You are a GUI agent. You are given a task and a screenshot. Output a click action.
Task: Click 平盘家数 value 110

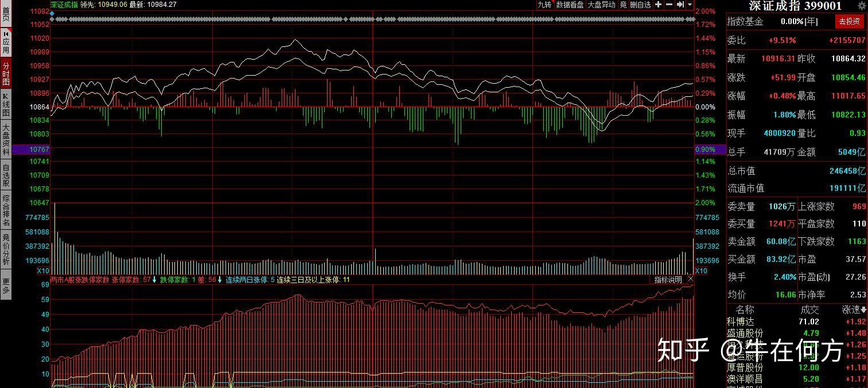click(859, 224)
